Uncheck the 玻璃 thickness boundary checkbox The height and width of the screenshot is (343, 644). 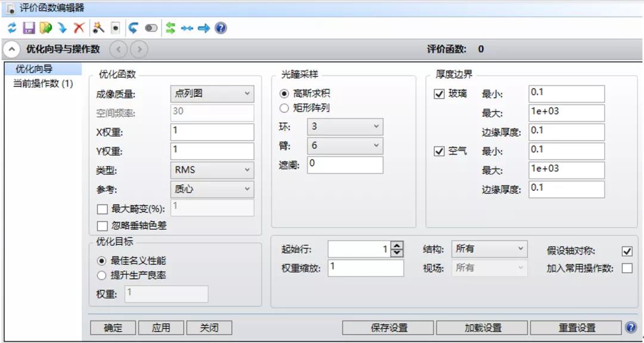point(439,94)
